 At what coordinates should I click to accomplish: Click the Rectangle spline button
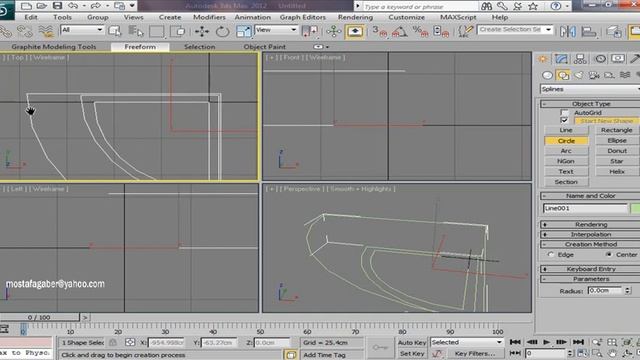(617, 130)
